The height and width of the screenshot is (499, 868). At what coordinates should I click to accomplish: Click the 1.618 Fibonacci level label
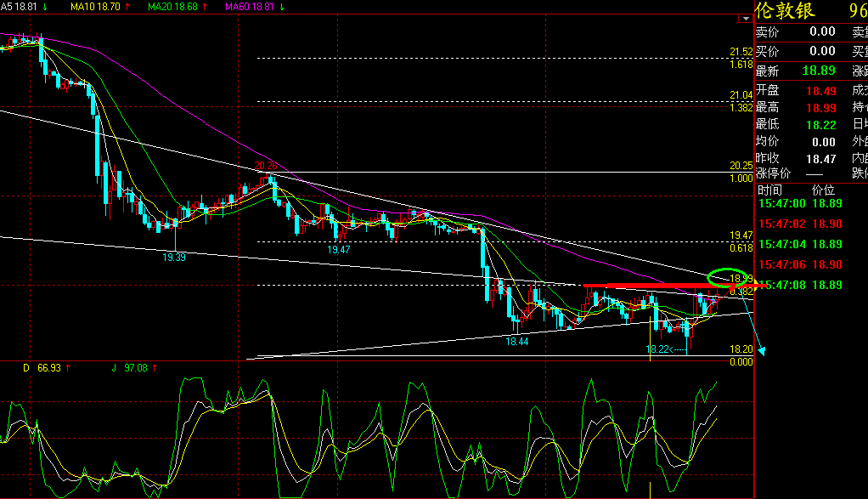741,65
